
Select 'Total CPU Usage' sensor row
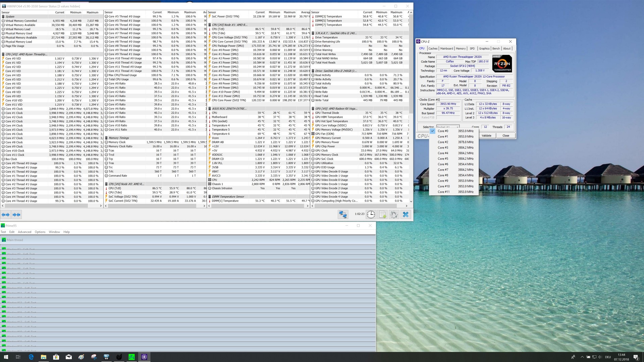coord(155,79)
